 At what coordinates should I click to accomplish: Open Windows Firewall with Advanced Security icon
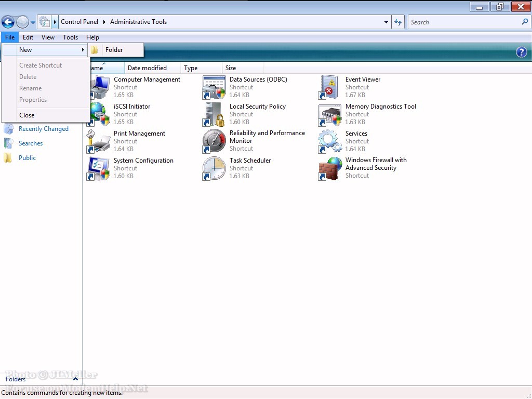point(330,168)
